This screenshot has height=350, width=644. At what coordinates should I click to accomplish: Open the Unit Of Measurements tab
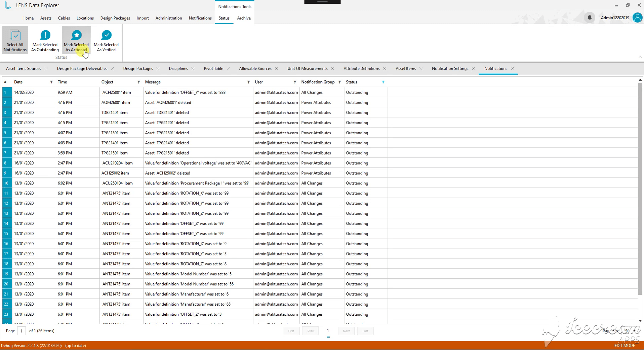click(x=307, y=69)
